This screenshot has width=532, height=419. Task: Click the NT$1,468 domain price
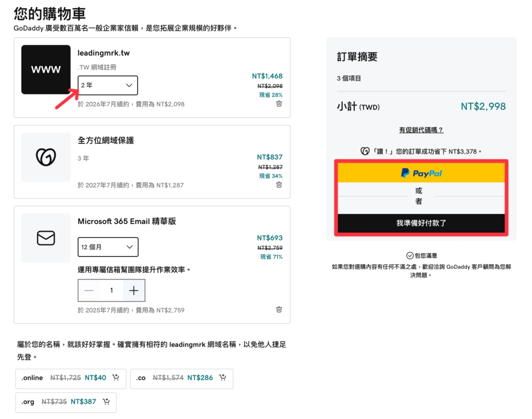point(267,76)
